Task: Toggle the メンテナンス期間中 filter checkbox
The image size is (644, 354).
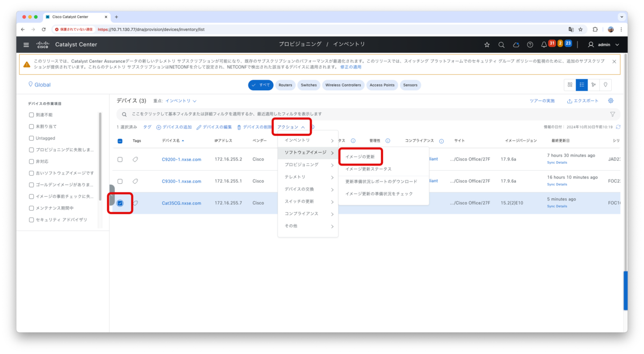Action: coord(31,208)
